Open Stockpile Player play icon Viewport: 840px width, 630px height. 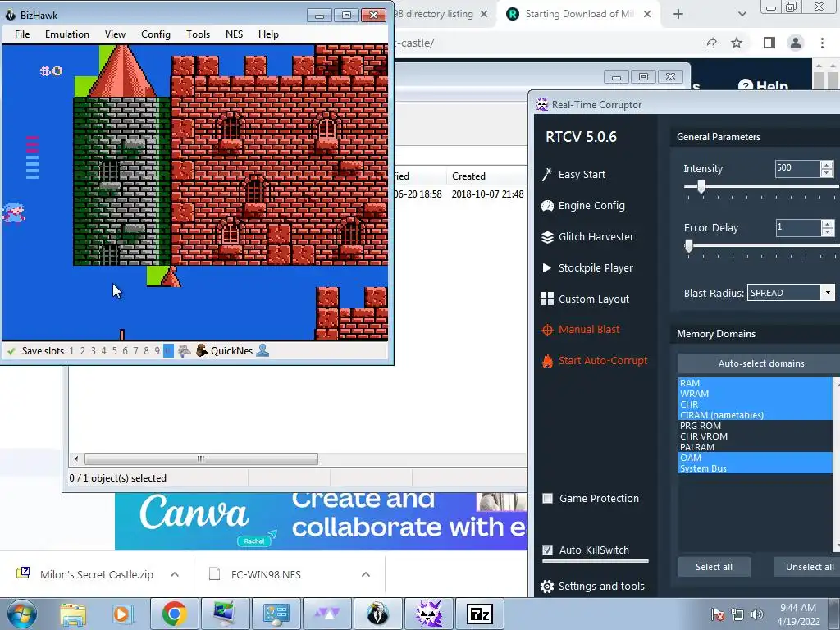[x=547, y=268]
